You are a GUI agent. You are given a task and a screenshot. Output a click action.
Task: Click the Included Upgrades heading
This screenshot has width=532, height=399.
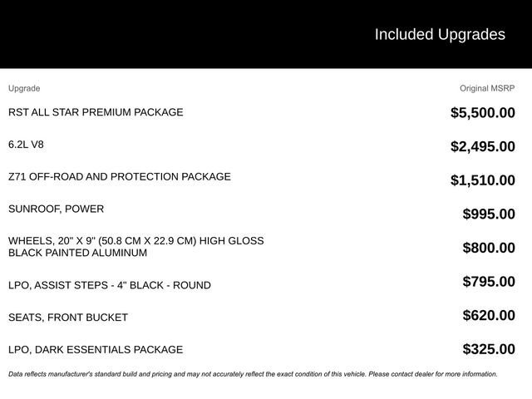439,34
